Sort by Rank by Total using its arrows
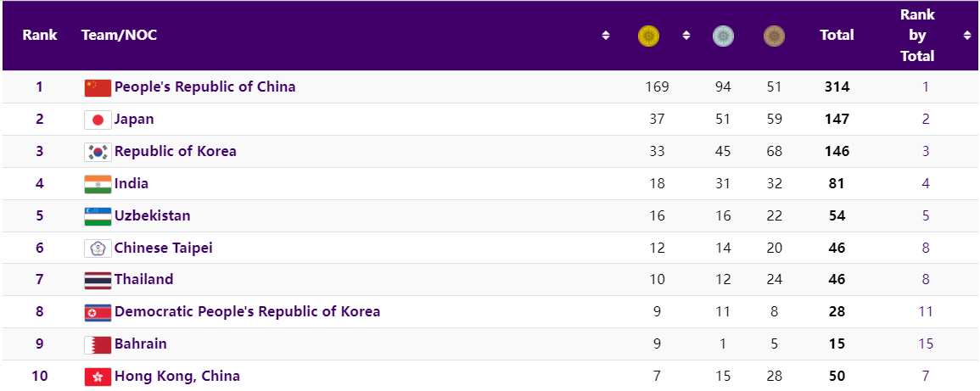The image size is (980, 391). (x=967, y=36)
